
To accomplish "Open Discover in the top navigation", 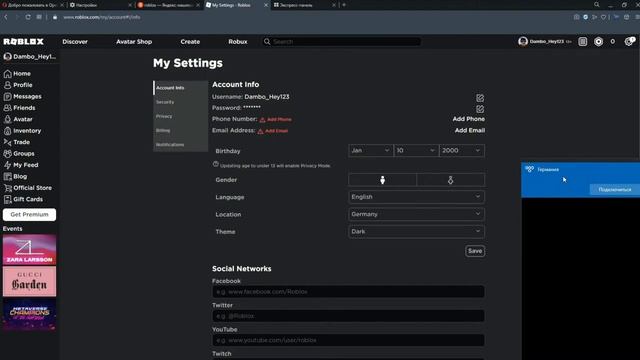I will pyautogui.click(x=75, y=42).
